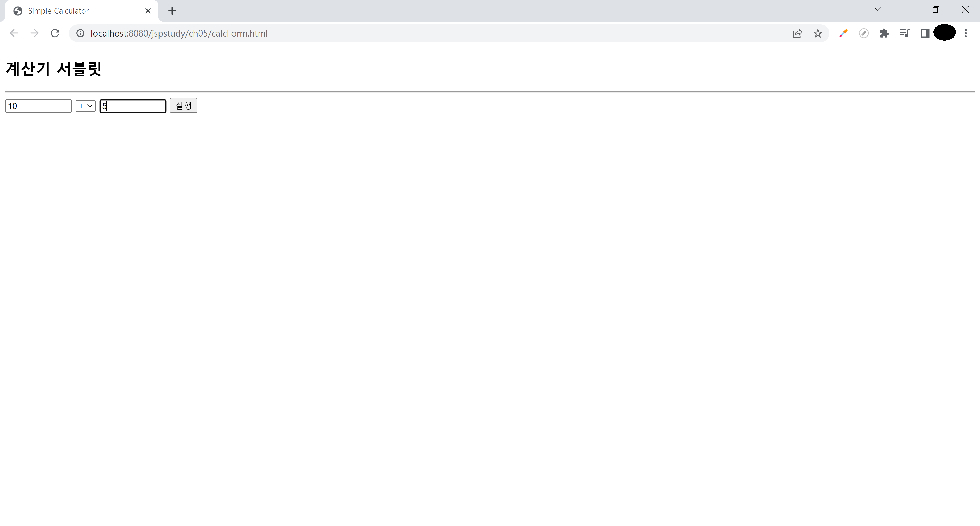Open the Chrome three-dot menu
The height and width of the screenshot is (526, 980).
click(966, 33)
